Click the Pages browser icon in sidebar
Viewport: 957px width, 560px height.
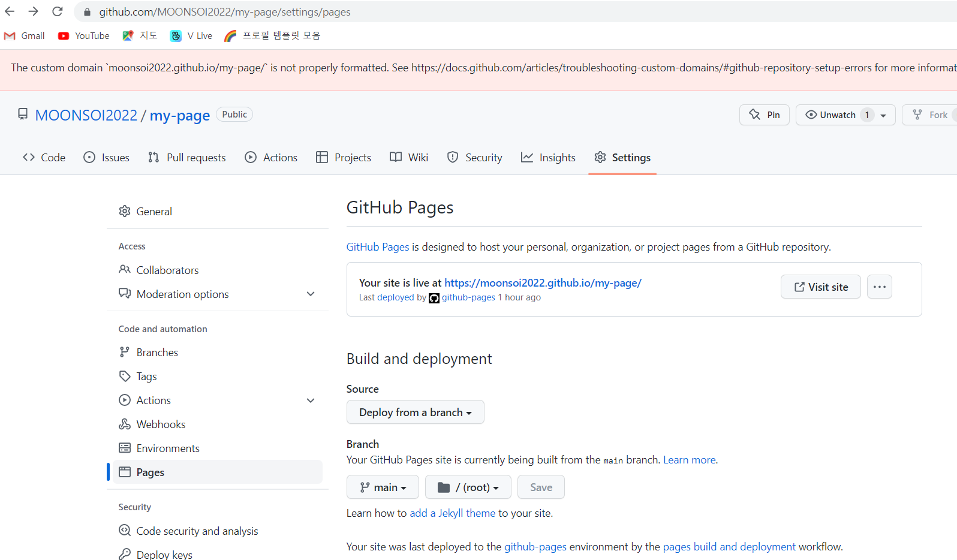[x=125, y=472]
